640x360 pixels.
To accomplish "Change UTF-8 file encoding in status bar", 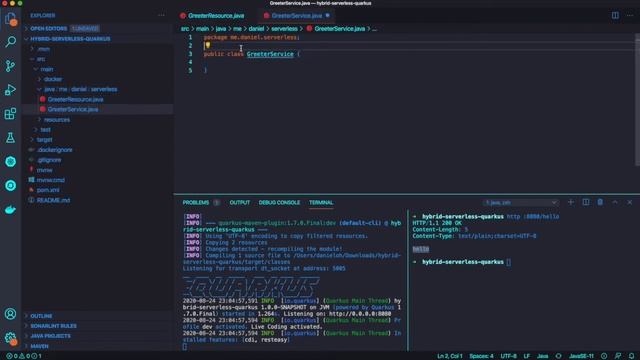I will tap(508, 356).
